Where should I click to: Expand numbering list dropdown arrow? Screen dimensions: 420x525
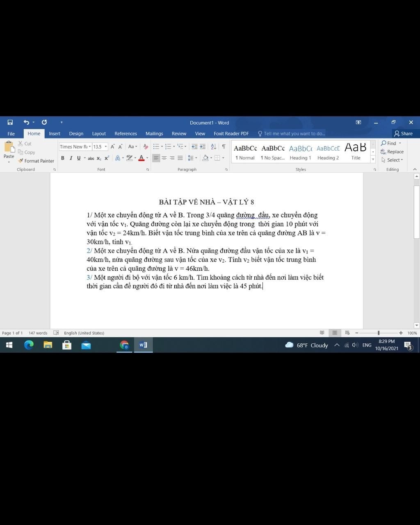pyautogui.click(x=174, y=146)
